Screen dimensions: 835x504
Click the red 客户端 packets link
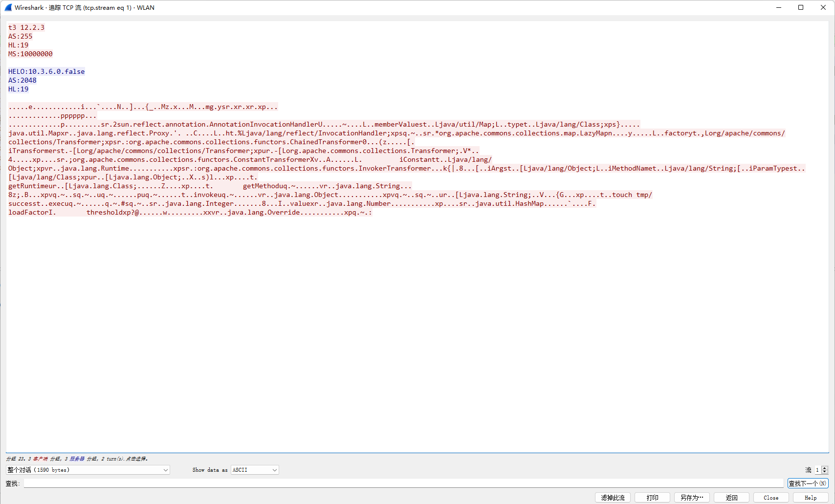(38, 459)
